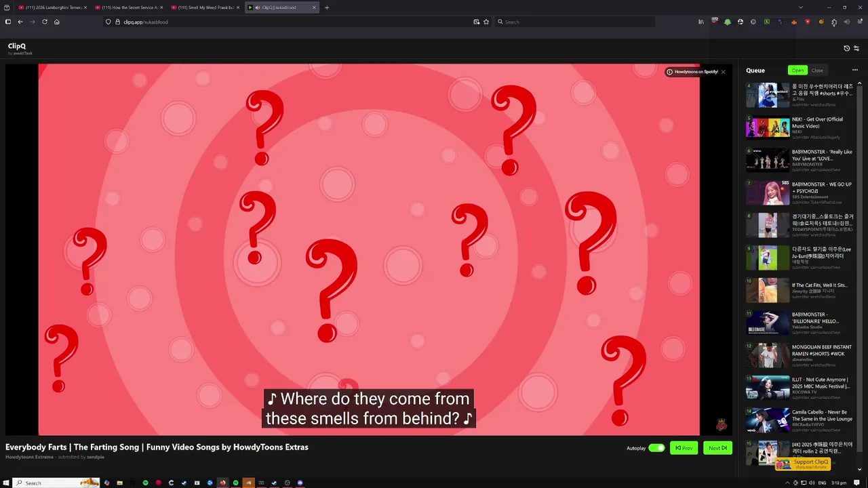Viewport: 868px width, 488px height.
Task: Open Firefox from the taskbar
Action: pos(222,483)
